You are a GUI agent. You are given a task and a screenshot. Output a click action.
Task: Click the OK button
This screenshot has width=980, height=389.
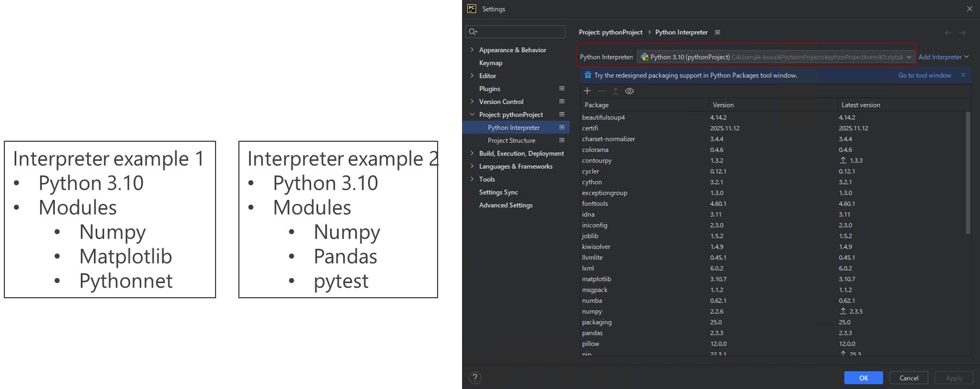click(x=863, y=378)
